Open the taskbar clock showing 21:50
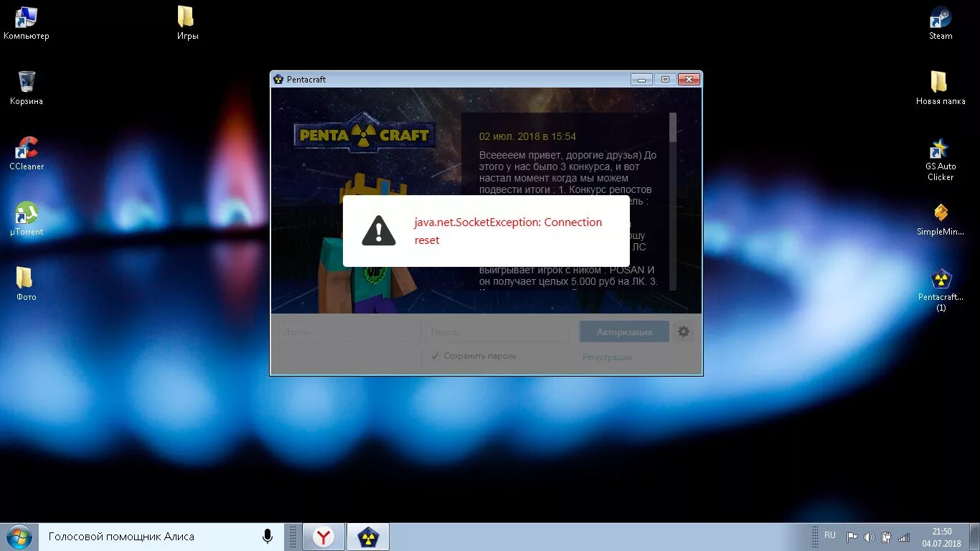980x551 pixels. click(941, 537)
